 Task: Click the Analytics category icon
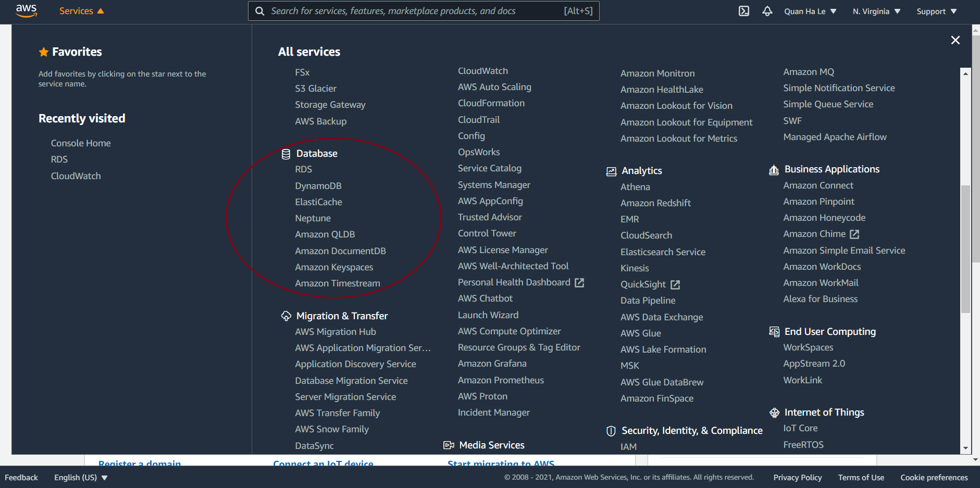pyautogui.click(x=611, y=171)
